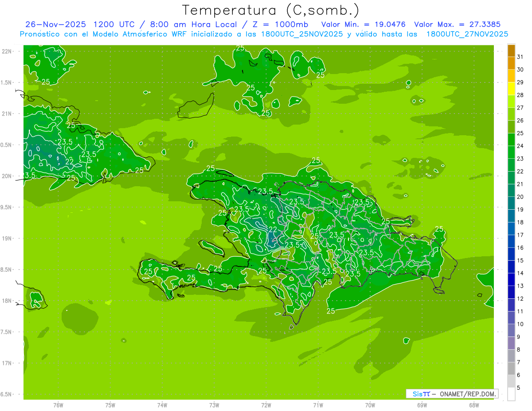Click the 5 value on the color legend

(x=518, y=388)
